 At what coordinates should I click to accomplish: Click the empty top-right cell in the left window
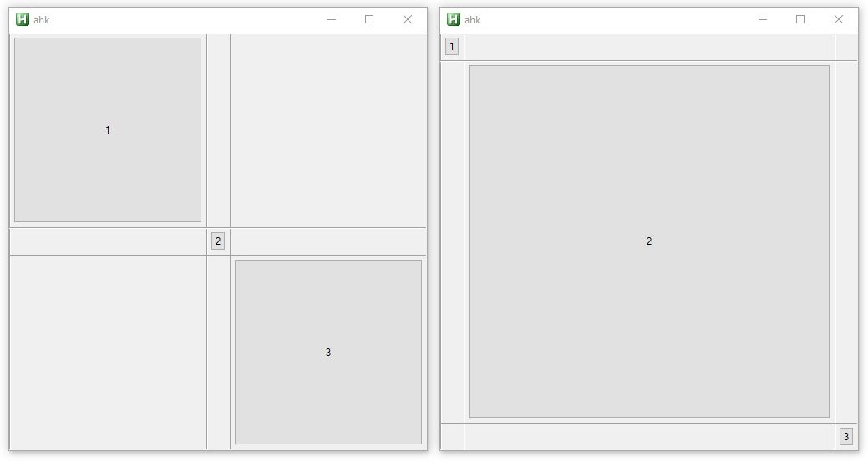328,130
